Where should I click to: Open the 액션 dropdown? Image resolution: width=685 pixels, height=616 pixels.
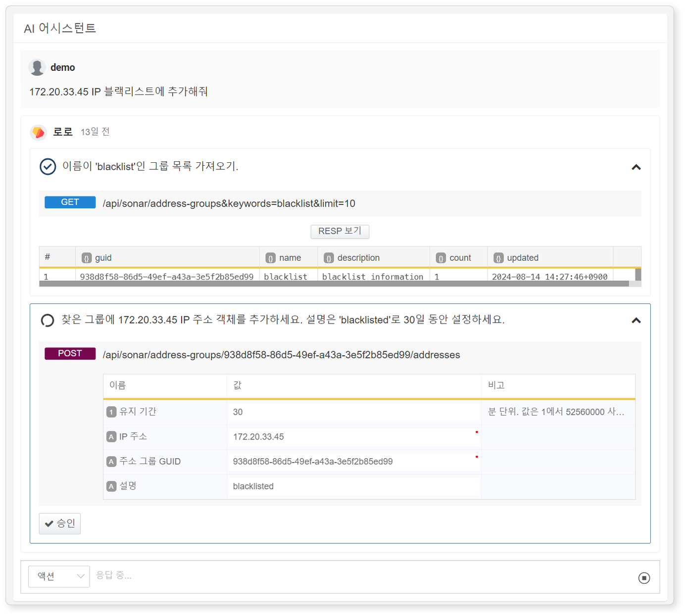pos(59,576)
